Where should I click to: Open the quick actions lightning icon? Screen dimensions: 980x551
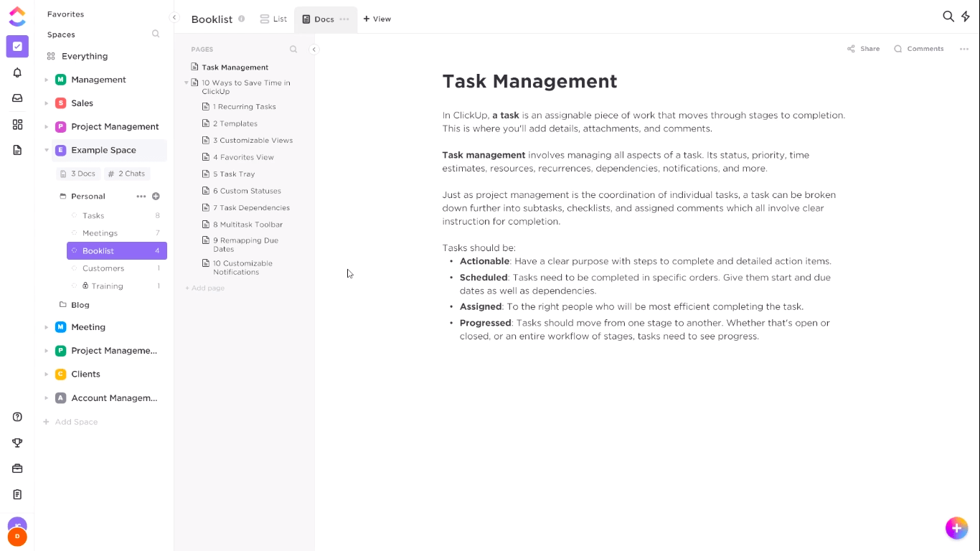(966, 17)
